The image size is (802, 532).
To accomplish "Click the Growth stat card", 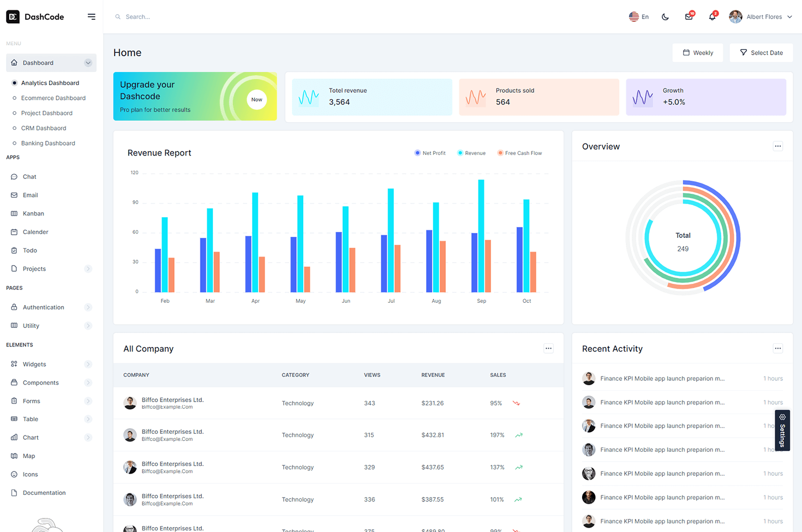I will (x=706, y=97).
